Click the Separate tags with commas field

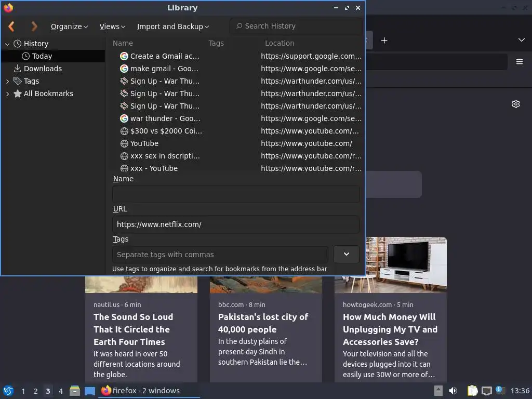pos(220,255)
